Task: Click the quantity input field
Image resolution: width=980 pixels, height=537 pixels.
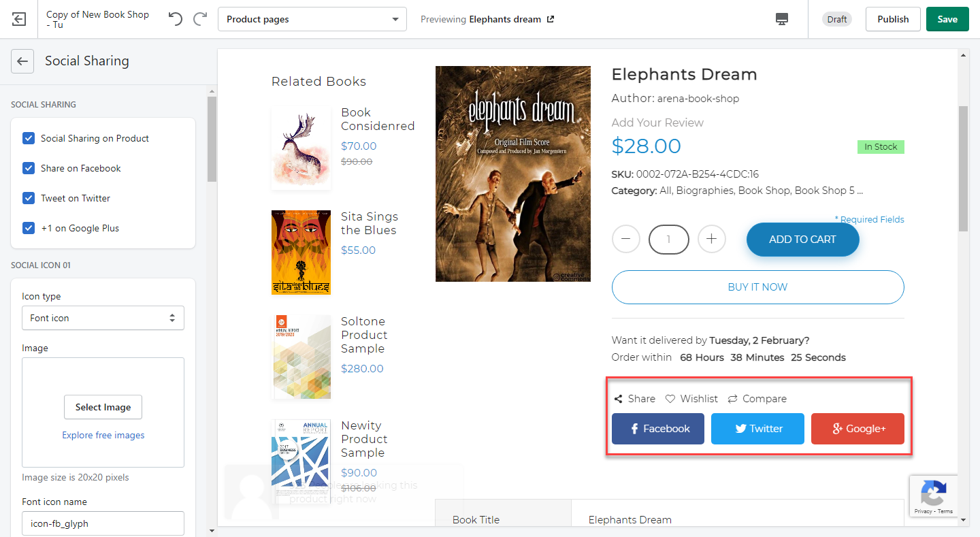Action: [x=669, y=239]
